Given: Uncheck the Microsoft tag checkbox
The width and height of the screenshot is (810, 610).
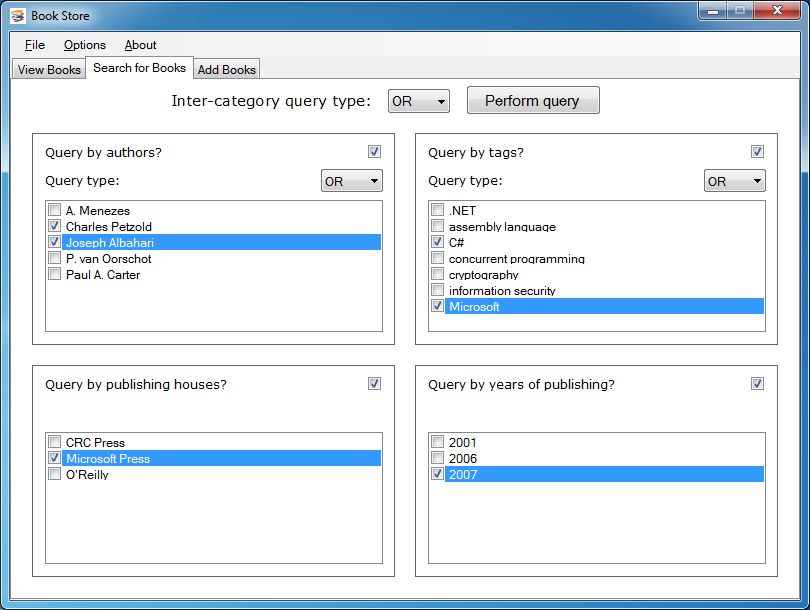Looking at the screenshot, I should pyautogui.click(x=438, y=306).
